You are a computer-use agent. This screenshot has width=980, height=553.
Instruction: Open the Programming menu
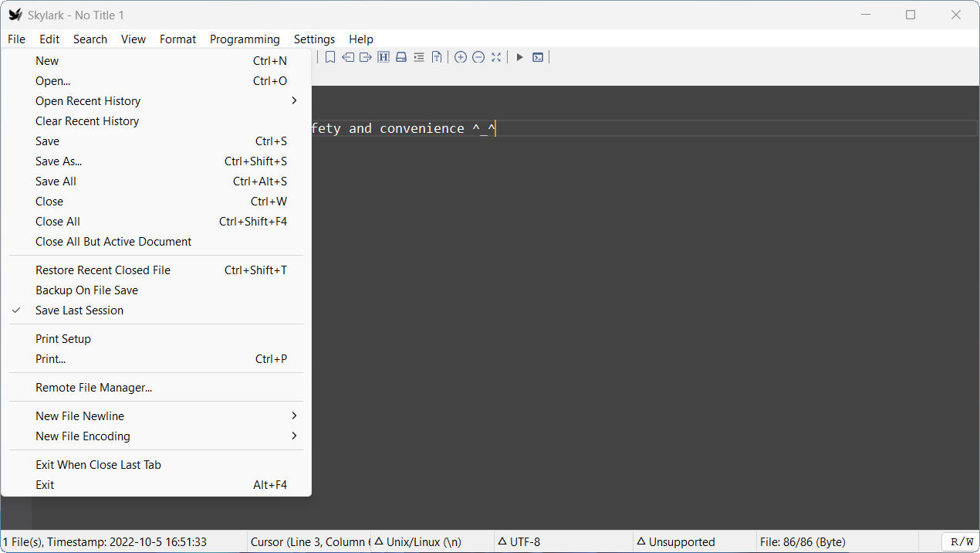click(x=245, y=39)
